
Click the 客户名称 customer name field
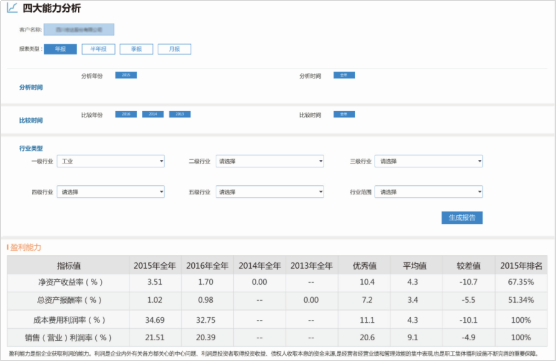[79, 29]
